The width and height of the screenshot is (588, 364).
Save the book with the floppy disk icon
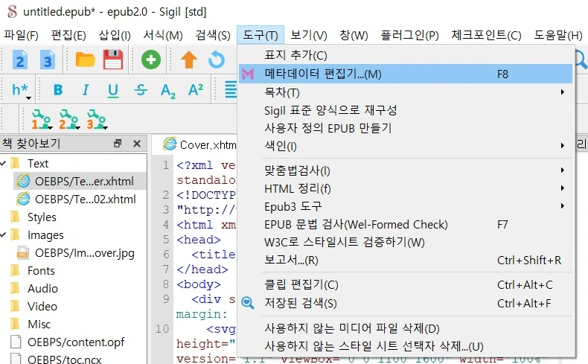point(113,60)
